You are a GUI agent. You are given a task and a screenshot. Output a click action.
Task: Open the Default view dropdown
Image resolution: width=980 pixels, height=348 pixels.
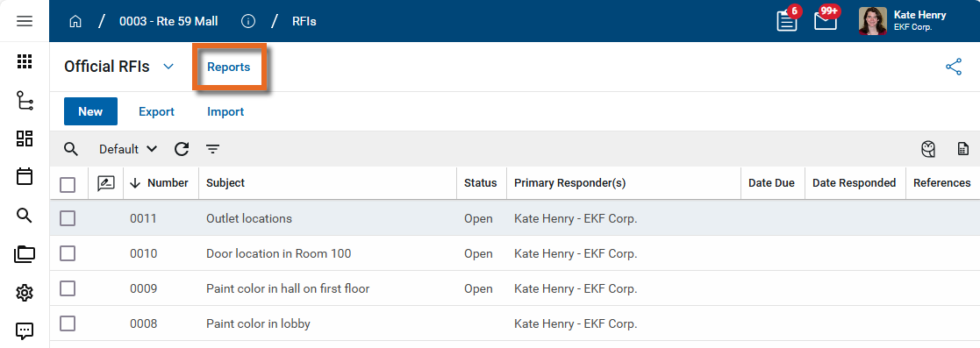pos(128,149)
